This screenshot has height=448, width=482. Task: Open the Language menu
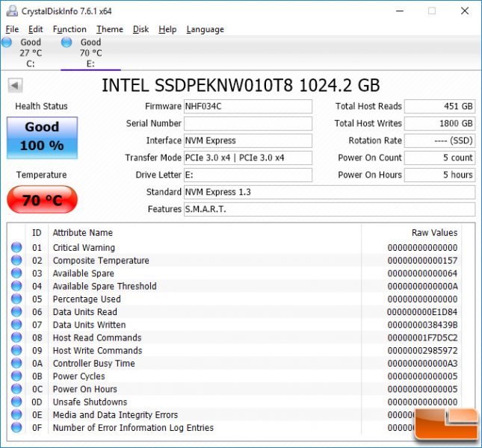(205, 29)
